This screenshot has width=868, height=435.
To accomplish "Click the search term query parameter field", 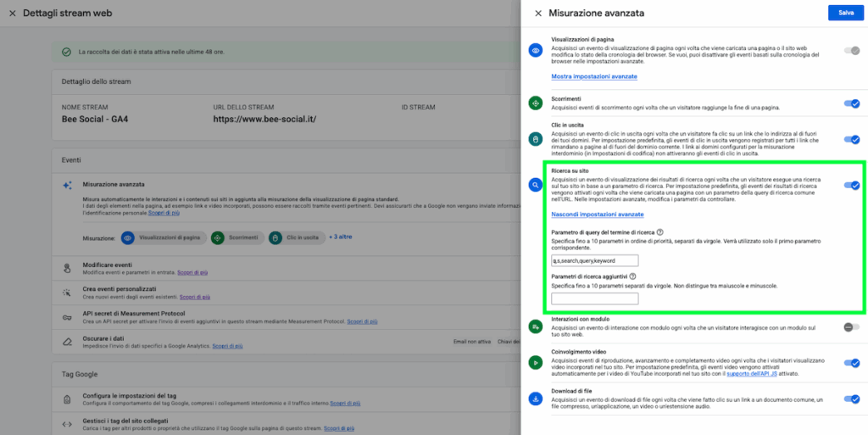I will pos(594,260).
